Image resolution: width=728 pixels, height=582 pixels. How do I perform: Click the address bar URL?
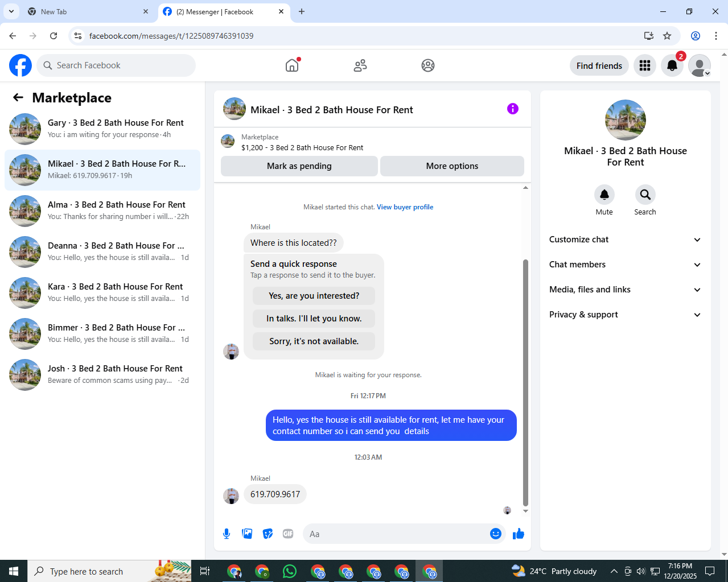pyautogui.click(x=171, y=36)
